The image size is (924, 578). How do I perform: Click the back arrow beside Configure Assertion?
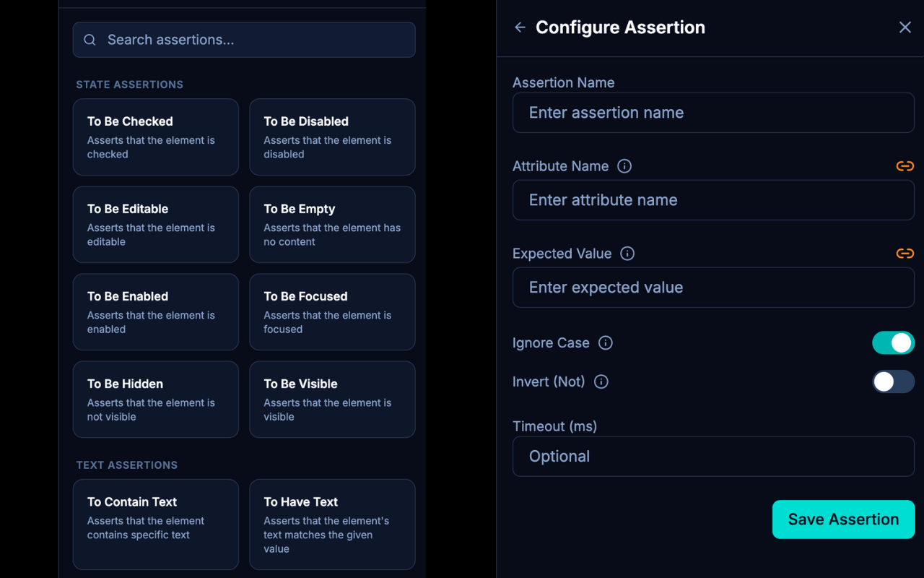[520, 27]
